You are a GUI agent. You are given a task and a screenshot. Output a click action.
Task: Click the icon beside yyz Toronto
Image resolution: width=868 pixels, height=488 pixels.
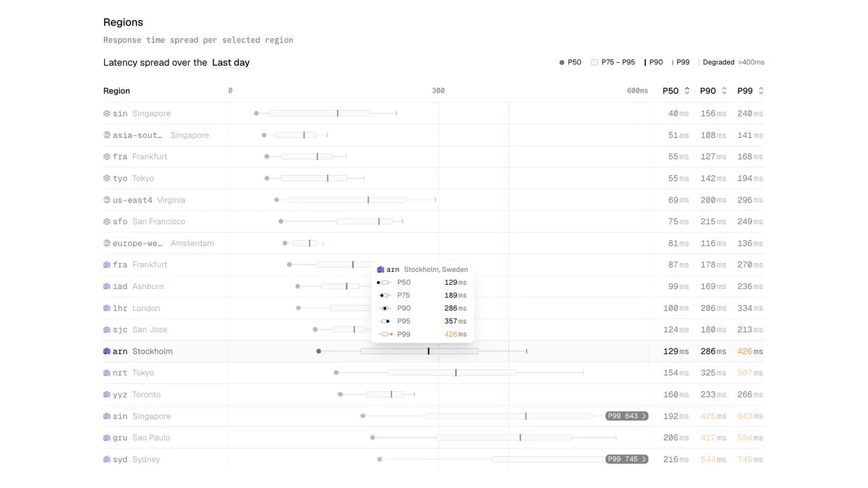107,395
